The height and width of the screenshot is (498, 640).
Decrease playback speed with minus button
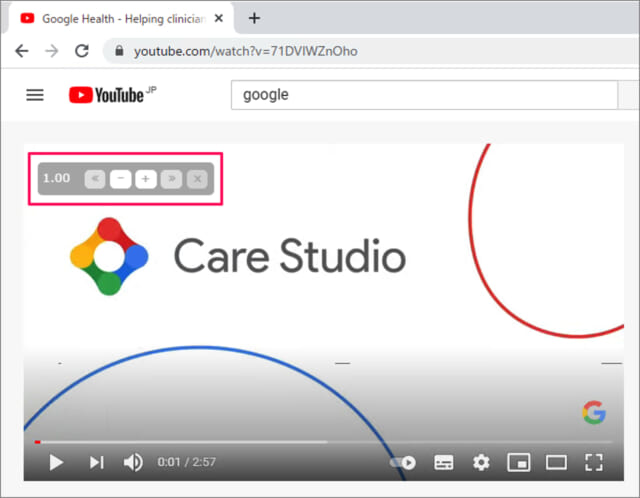point(120,179)
